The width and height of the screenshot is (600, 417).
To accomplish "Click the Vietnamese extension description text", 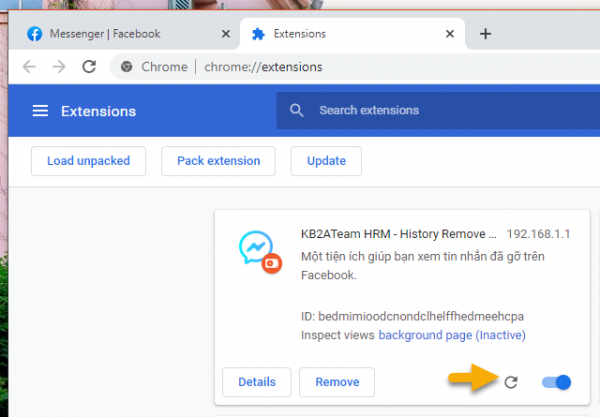I will pyautogui.click(x=422, y=266).
